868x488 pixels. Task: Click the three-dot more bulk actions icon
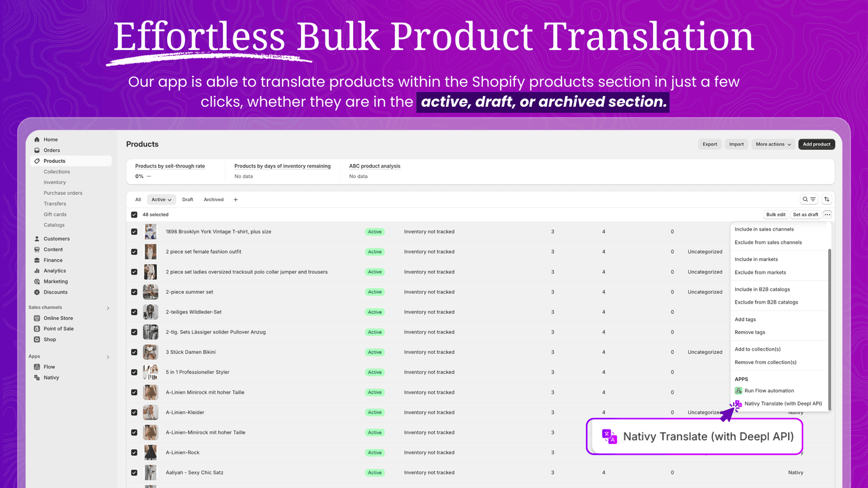point(827,215)
